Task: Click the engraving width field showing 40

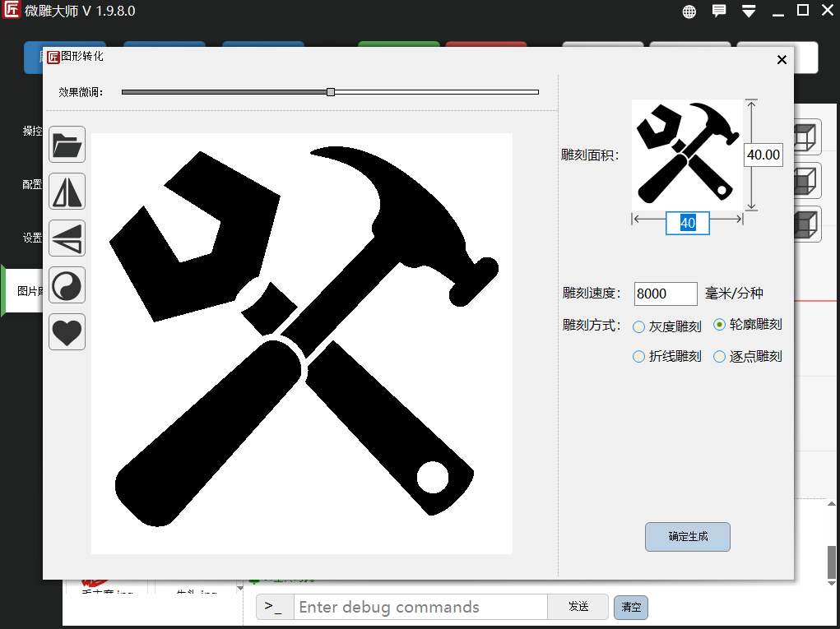Action: point(687,223)
